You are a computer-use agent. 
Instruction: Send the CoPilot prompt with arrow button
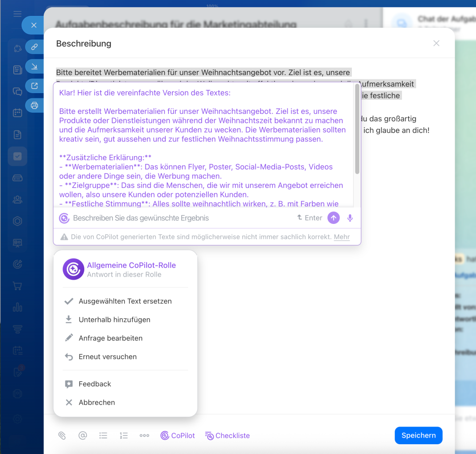tap(333, 218)
